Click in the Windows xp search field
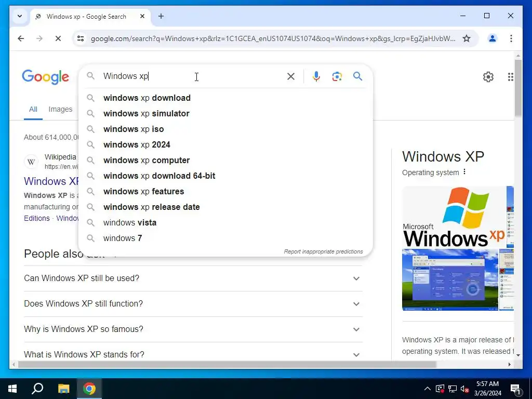The height and width of the screenshot is (399, 532). tap(193, 76)
